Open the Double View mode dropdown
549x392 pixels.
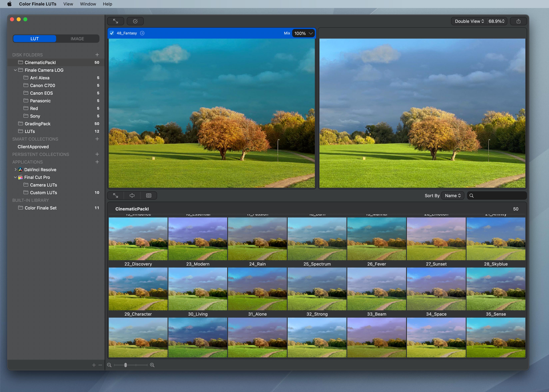[x=469, y=21]
